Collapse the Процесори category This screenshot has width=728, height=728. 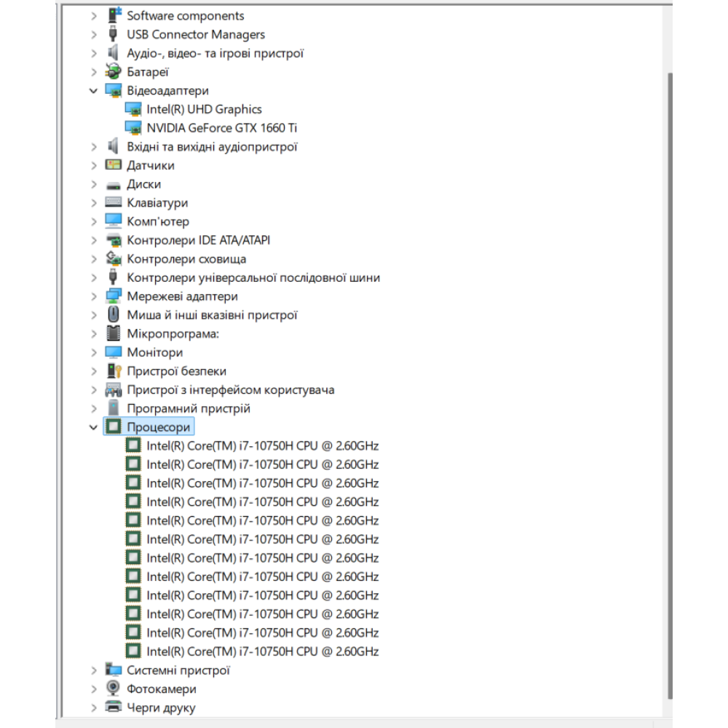pos(93,427)
